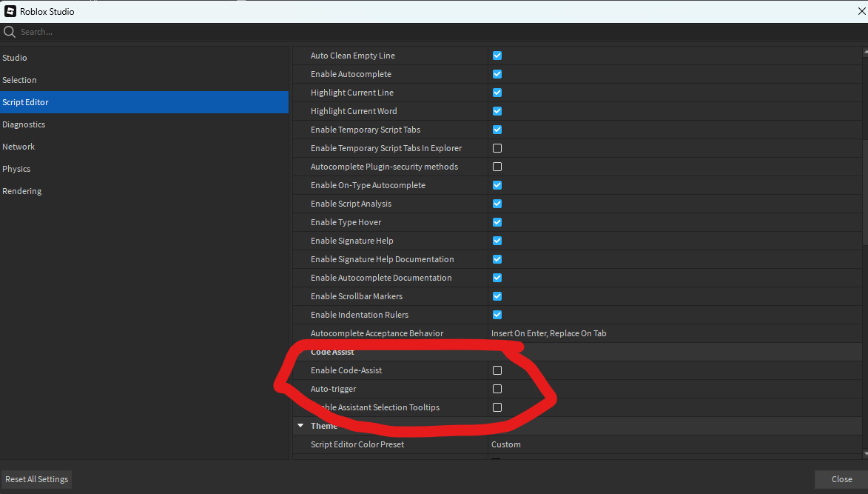Click the Enable Scrollbar Markers label
868x494 pixels.
tap(357, 296)
